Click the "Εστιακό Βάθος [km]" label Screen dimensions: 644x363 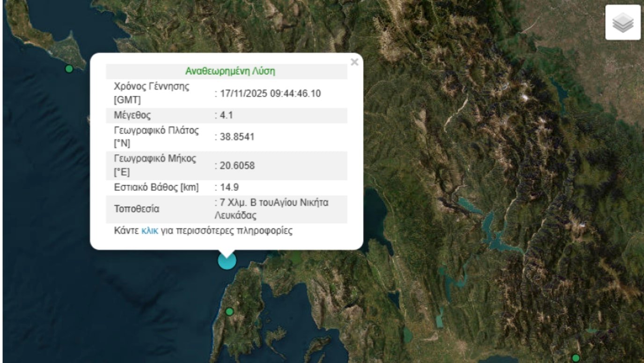[x=156, y=188]
